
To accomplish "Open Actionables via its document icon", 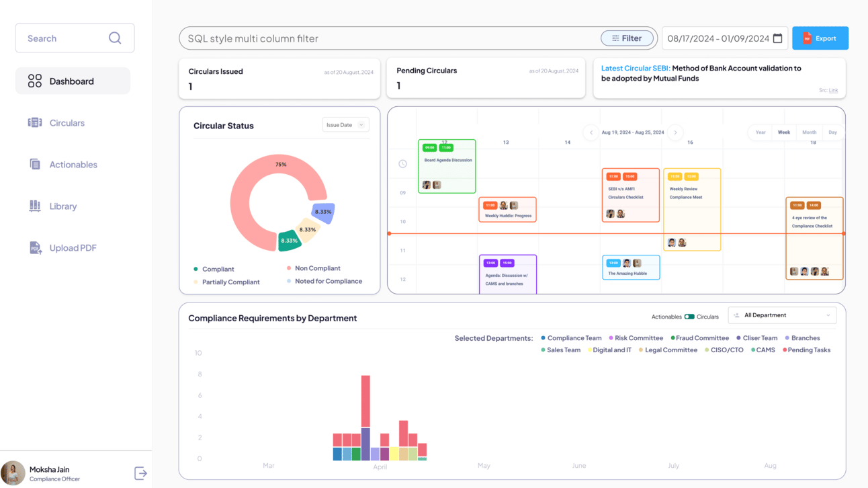I will pos(35,165).
